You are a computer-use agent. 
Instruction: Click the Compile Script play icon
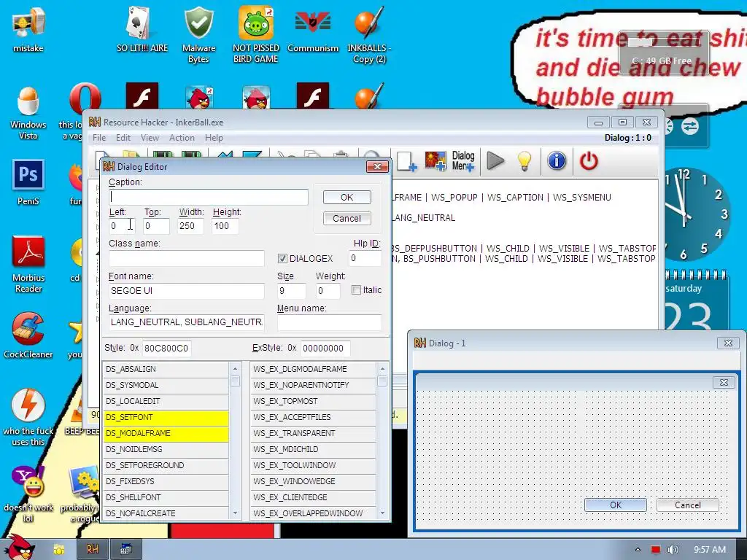click(x=495, y=161)
